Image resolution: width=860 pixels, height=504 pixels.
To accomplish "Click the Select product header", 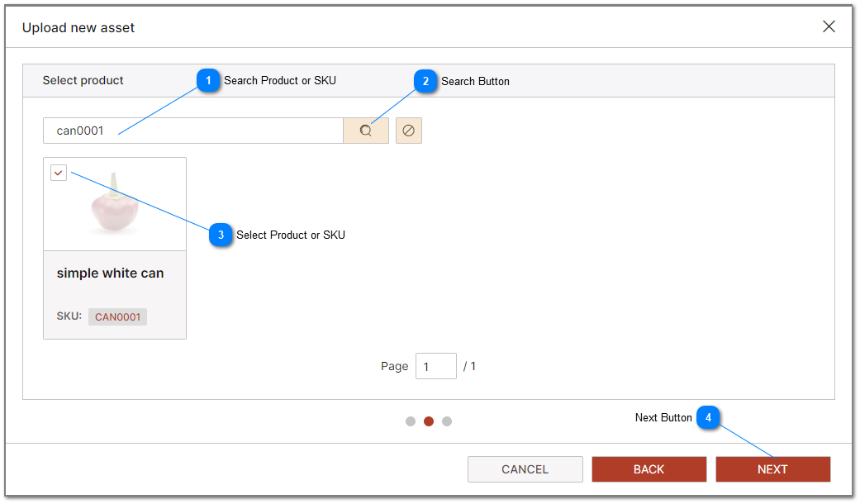I will pos(83,80).
